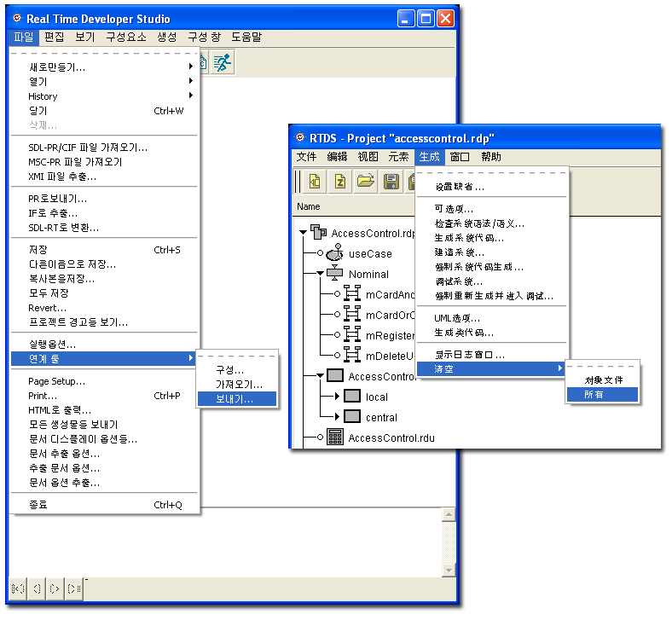The image size is (672, 620).
Task: Click 生成系统代码... menu entry
Action: tap(469, 238)
